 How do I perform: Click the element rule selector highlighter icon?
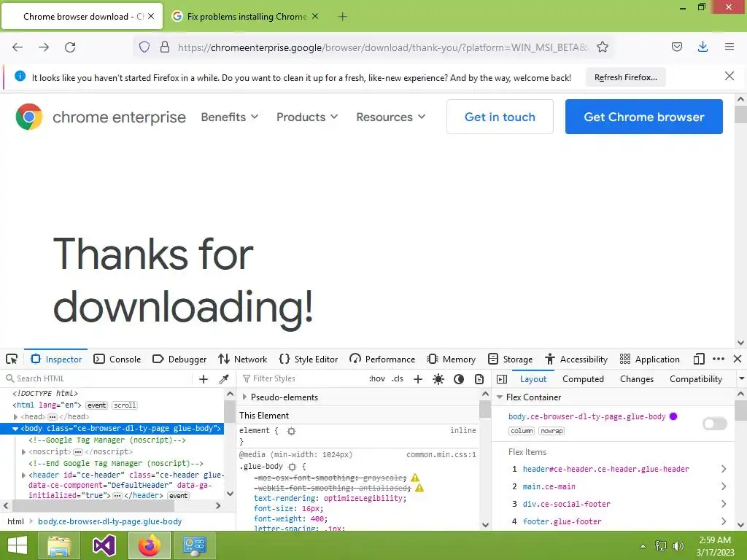(x=291, y=431)
